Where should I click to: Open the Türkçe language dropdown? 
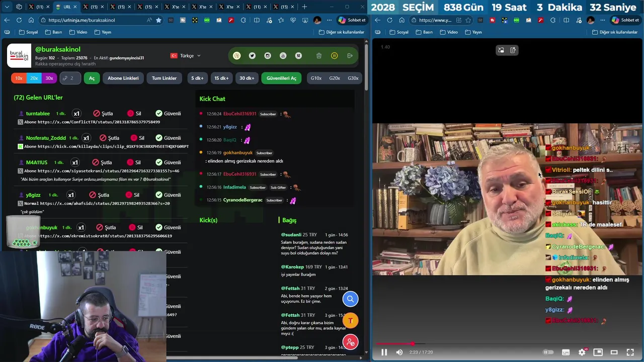click(x=186, y=56)
